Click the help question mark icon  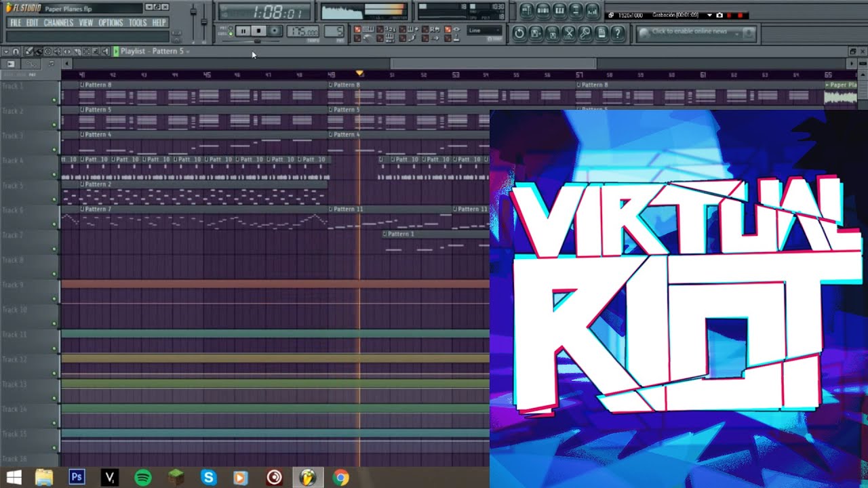click(618, 33)
